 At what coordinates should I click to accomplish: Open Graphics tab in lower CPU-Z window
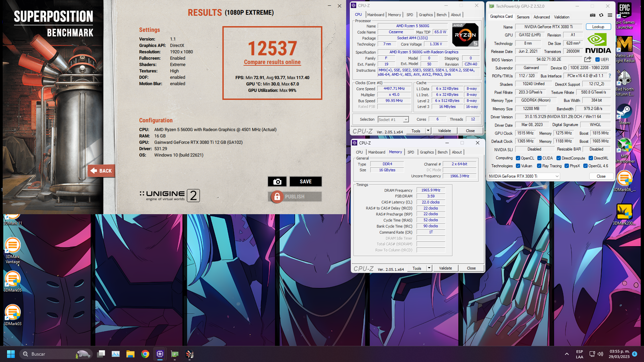tap(427, 152)
